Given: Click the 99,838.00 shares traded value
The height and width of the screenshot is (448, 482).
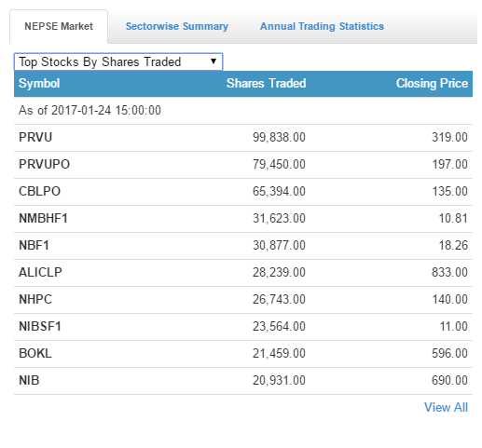Looking at the screenshot, I should 279,137.
